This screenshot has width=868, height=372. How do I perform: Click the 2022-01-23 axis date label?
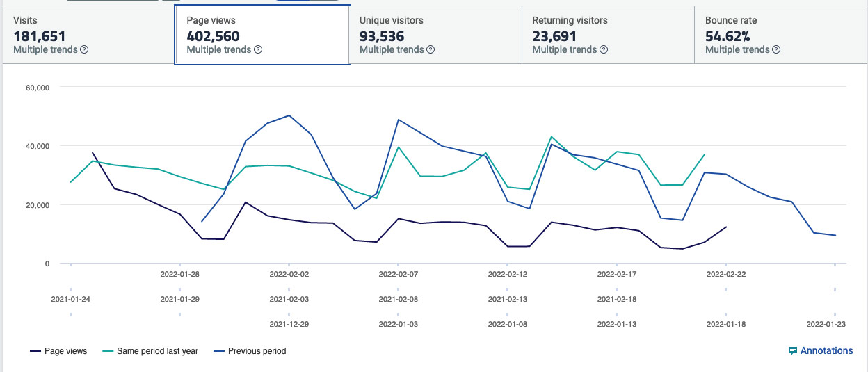826,324
